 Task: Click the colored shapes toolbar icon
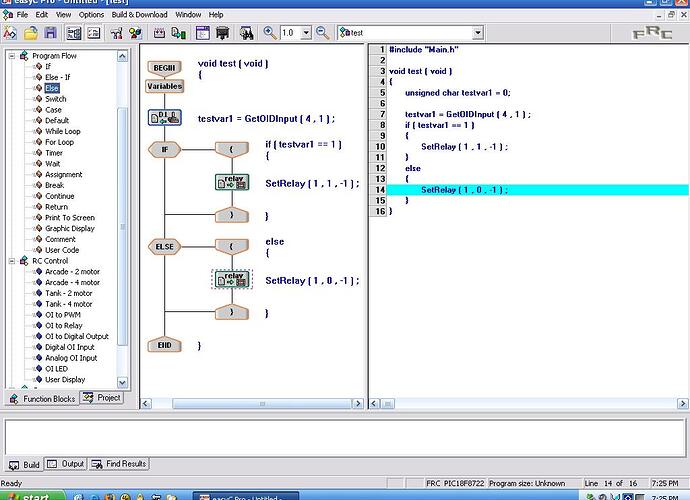click(x=136, y=33)
